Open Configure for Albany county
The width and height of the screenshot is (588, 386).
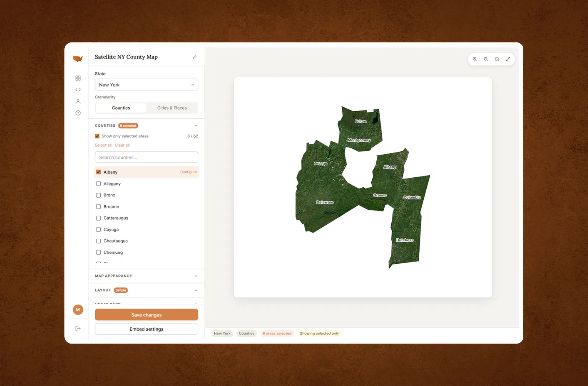pos(189,172)
